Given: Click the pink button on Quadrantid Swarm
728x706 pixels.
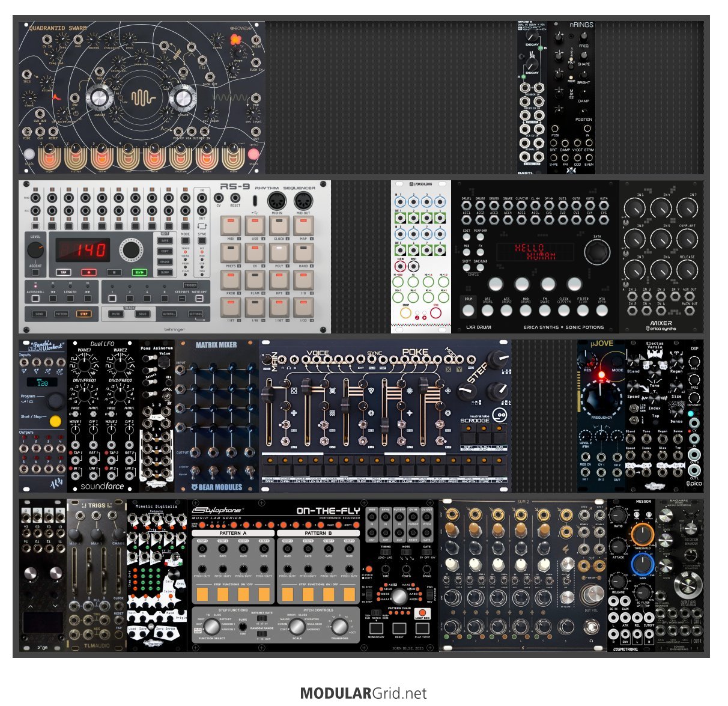Looking at the screenshot, I should pos(253,154).
